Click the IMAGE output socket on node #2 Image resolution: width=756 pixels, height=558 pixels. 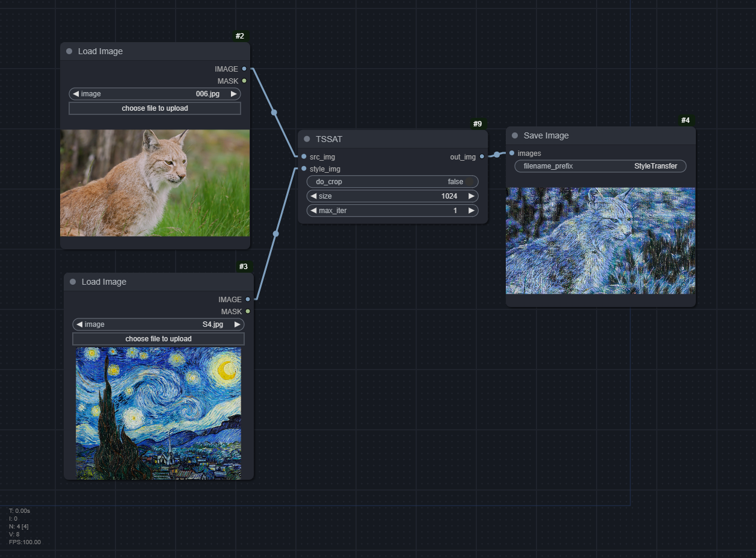244,69
